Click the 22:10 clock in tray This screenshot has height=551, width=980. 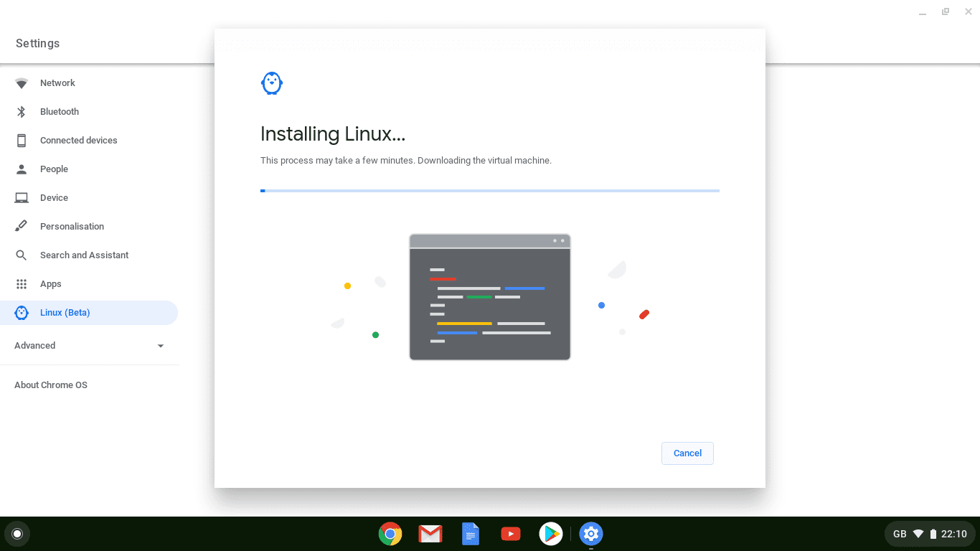pos(954,534)
